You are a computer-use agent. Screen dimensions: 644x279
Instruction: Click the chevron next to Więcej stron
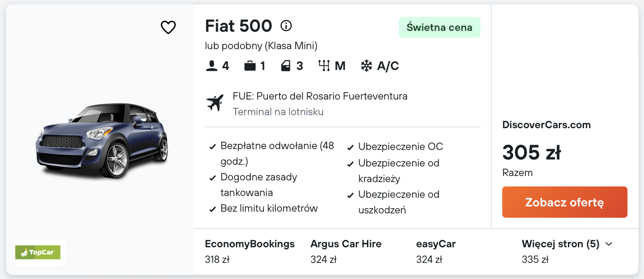click(609, 244)
